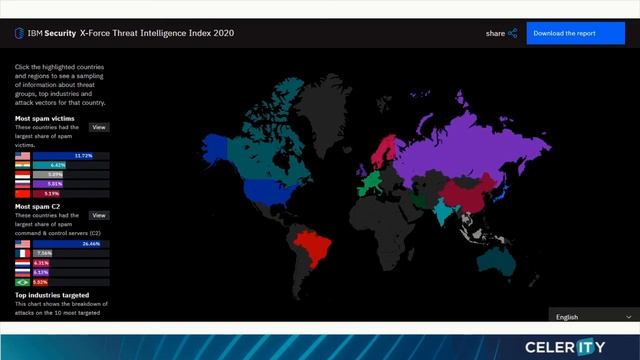Screen dimensions: 640x360
Task: Select US flag under Most spam C2
Action: [22, 244]
